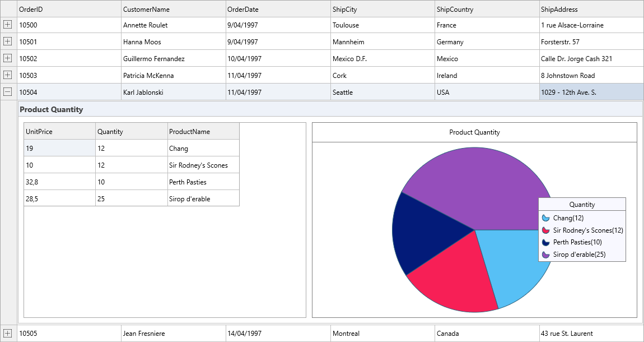Expand details for order 10502
The height and width of the screenshot is (342, 644).
[x=8, y=58]
